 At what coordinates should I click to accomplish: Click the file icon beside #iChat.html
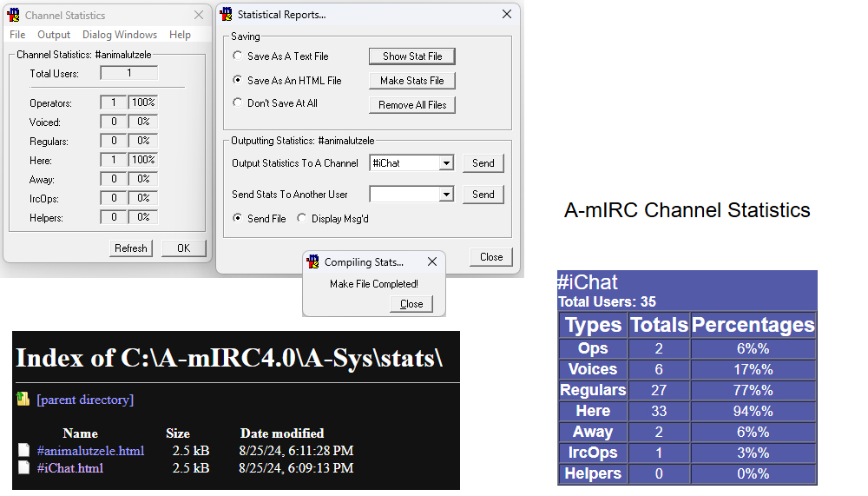(x=23, y=467)
